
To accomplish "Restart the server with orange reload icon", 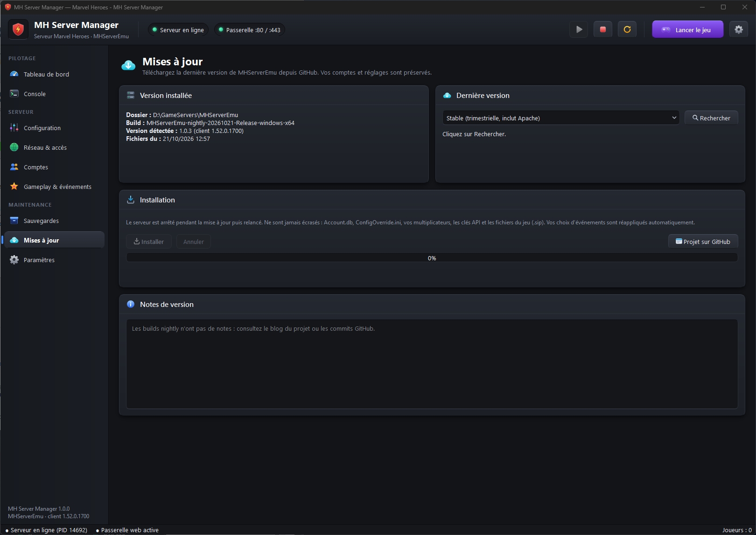I will [x=627, y=29].
